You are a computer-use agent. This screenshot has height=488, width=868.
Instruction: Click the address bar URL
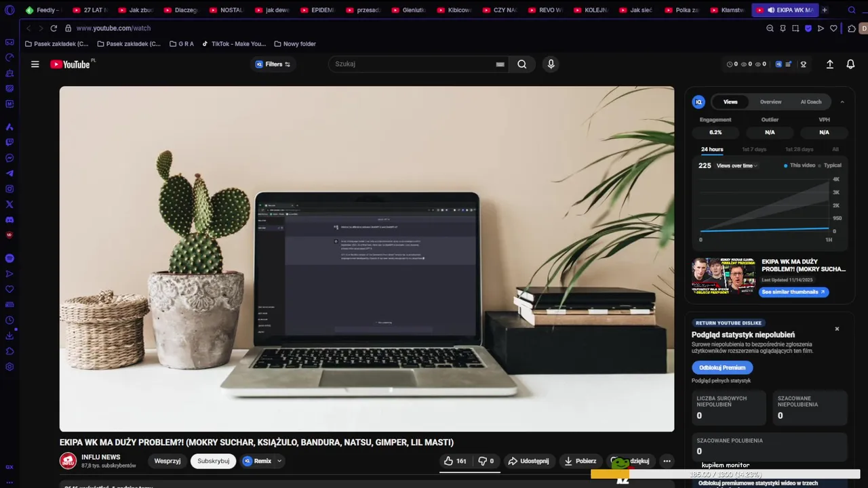point(113,28)
